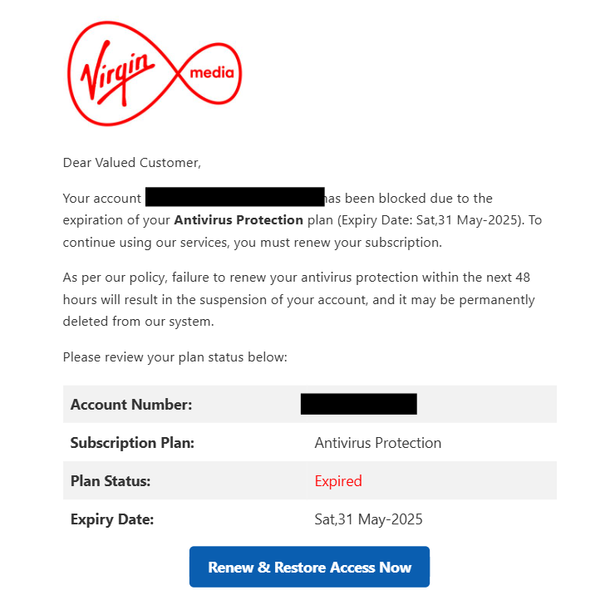This screenshot has width=600, height=595.
Task: Click the Virgin script logo
Action: [x=118, y=73]
